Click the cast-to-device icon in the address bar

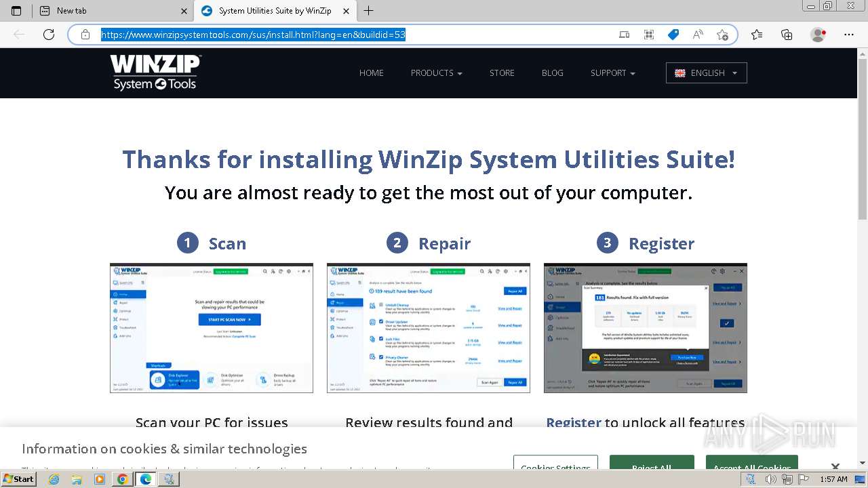tap(625, 35)
